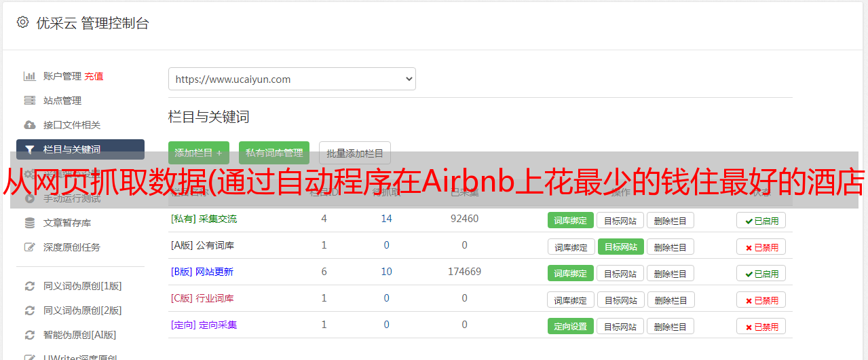Open 智能伪原创[AI版] via its refresh icon
The height and width of the screenshot is (360, 868).
(29, 335)
